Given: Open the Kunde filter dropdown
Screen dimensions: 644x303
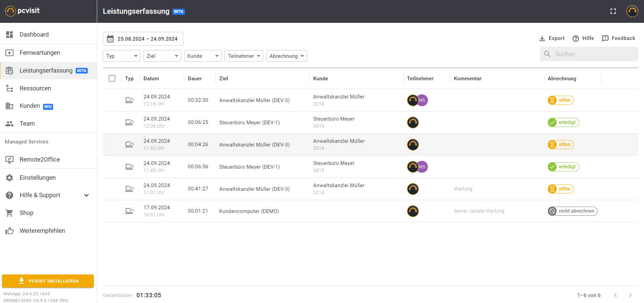Looking at the screenshot, I should (x=203, y=56).
